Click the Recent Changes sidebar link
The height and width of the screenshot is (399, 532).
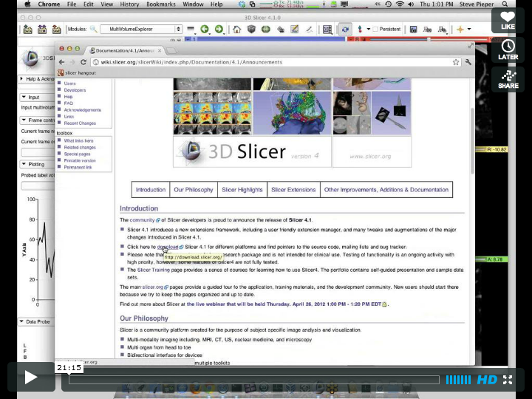tap(80, 123)
